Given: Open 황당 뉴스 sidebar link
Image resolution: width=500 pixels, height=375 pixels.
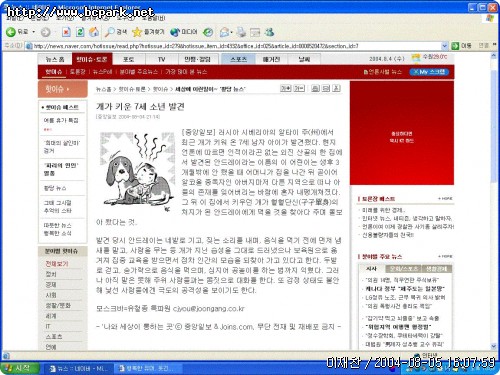Looking at the screenshot, I should [x=55, y=188].
